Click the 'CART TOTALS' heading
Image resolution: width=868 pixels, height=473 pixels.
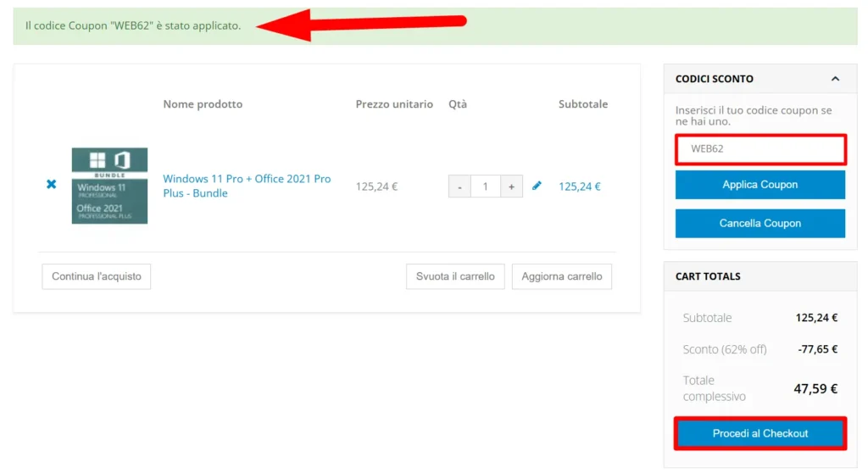708,276
